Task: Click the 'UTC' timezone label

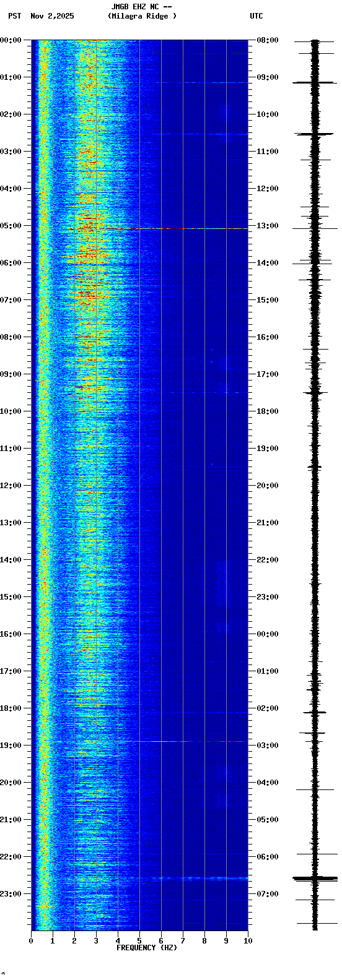Action: pos(256,16)
